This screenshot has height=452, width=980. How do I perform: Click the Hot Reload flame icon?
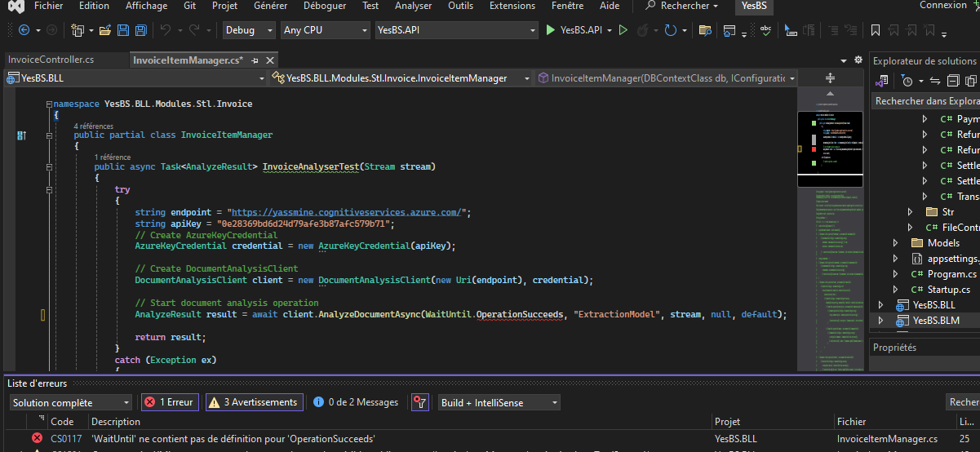[x=643, y=30]
